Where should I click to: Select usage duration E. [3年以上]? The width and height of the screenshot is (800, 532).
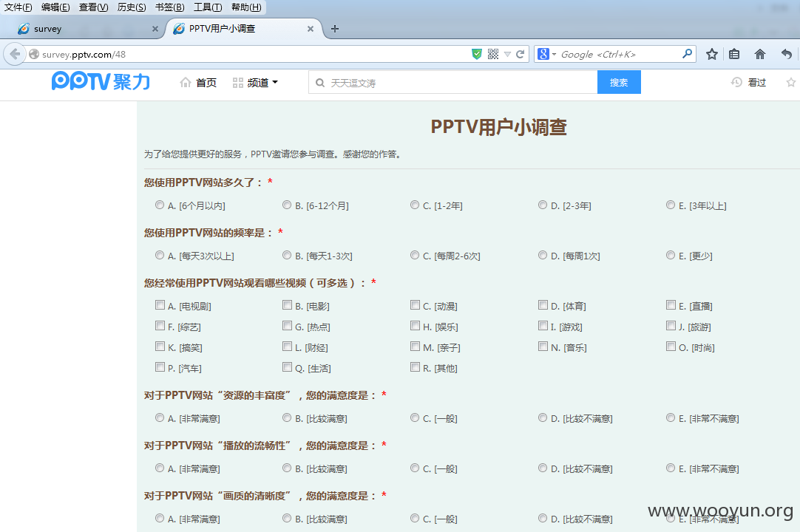[x=671, y=205]
